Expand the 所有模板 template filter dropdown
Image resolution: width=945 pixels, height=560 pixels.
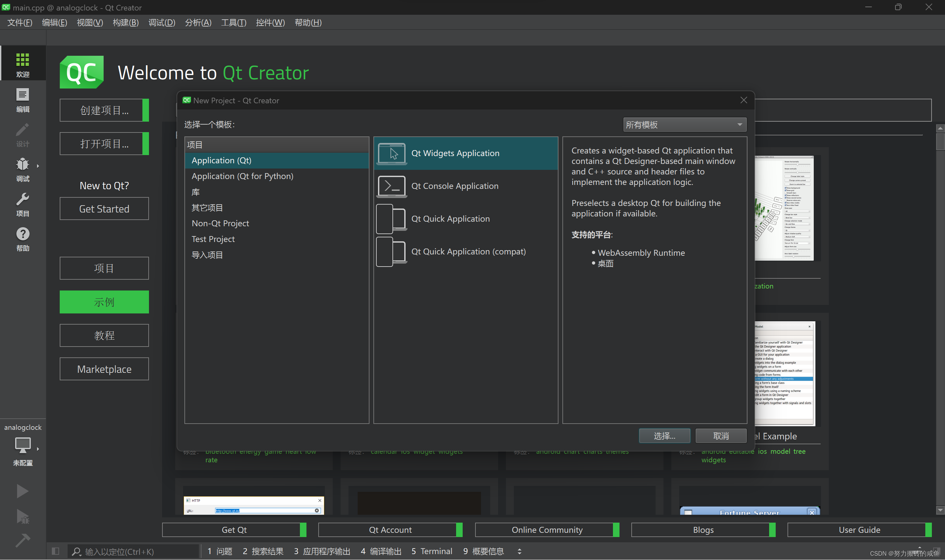coord(684,125)
